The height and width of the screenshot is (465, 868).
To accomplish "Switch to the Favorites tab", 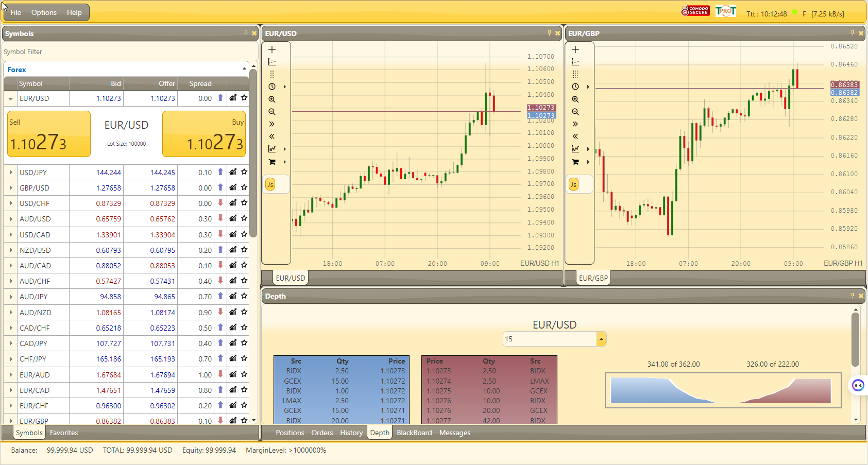I will coord(64,433).
